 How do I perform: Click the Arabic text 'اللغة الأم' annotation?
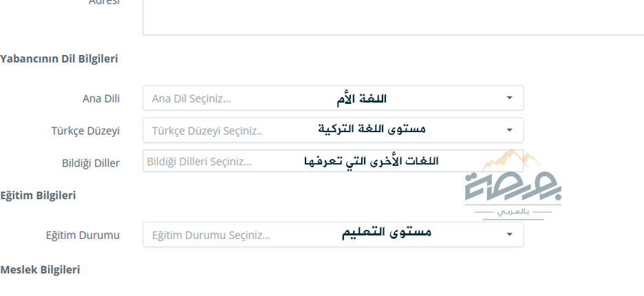[361, 98]
